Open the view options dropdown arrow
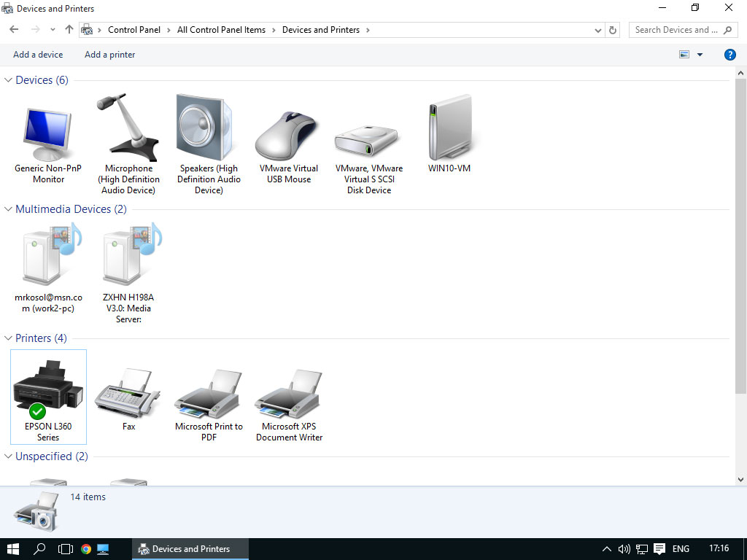747x560 pixels. (700, 55)
